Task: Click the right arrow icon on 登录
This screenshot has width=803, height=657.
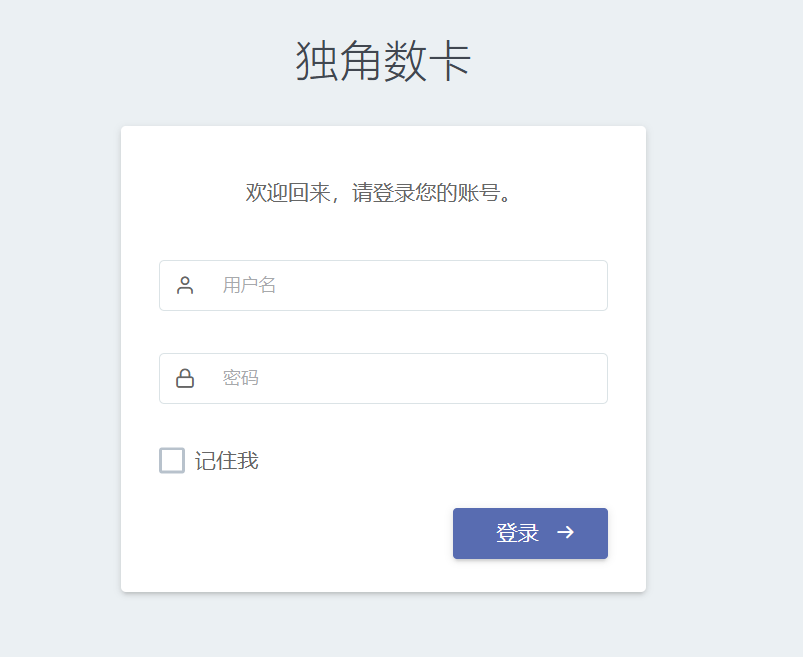Action: (x=566, y=533)
